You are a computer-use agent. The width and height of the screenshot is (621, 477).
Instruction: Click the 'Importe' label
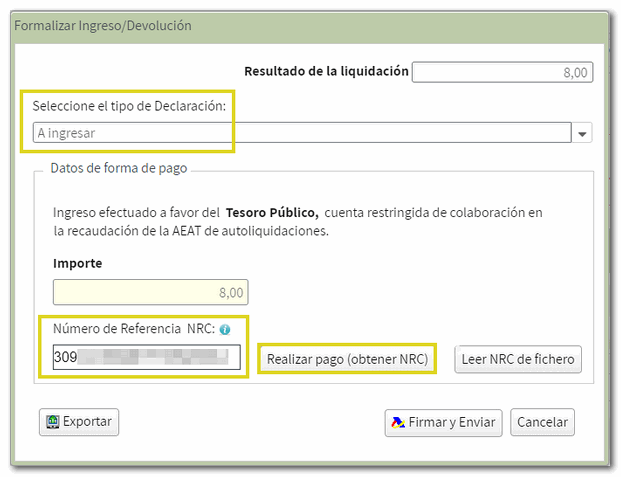pyautogui.click(x=77, y=263)
